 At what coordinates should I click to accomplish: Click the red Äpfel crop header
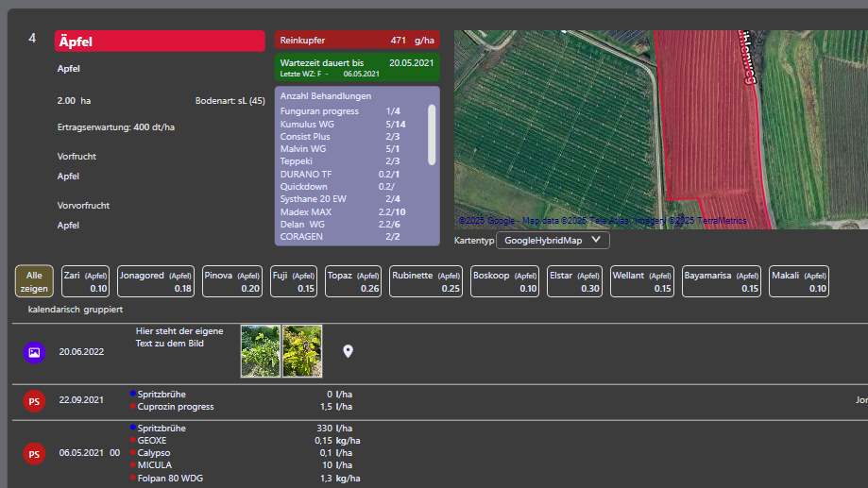tap(160, 41)
